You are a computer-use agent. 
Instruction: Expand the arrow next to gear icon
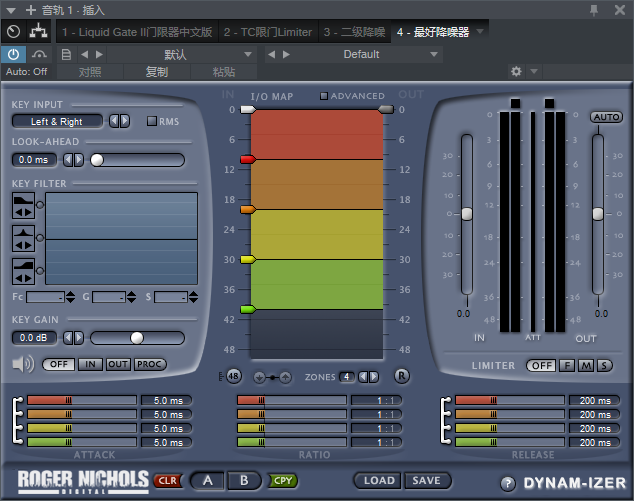(x=534, y=72)
